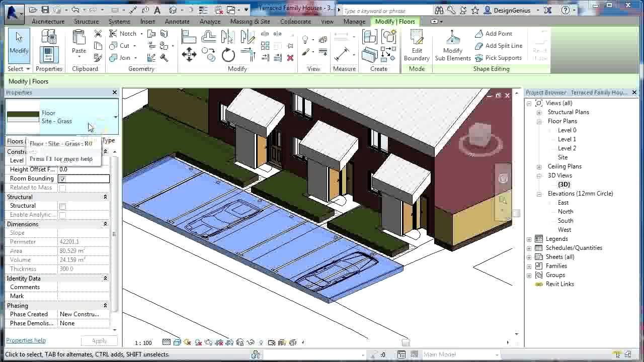644x362 pixels.
Task: Collapse the Dimensions properties section
Action: 105,224
